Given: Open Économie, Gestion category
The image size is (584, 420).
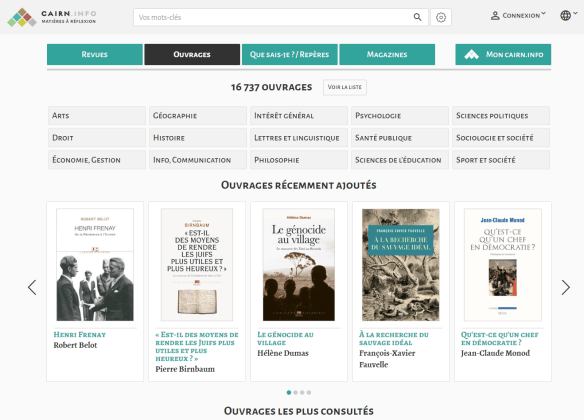Looking at the screenshot, I should 97,160.
